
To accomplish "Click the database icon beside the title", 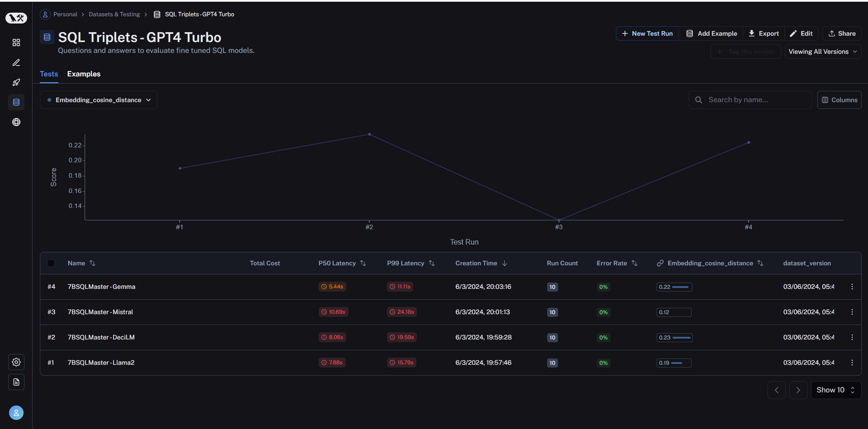I will pyautogui.click(x=47, y=37).
